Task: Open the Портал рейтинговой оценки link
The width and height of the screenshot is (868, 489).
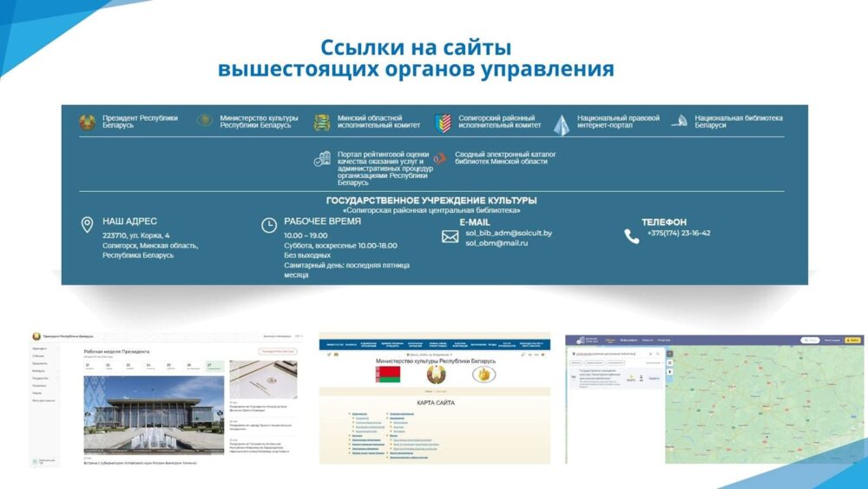Action: pyautogui.click(x=385, y=168)
